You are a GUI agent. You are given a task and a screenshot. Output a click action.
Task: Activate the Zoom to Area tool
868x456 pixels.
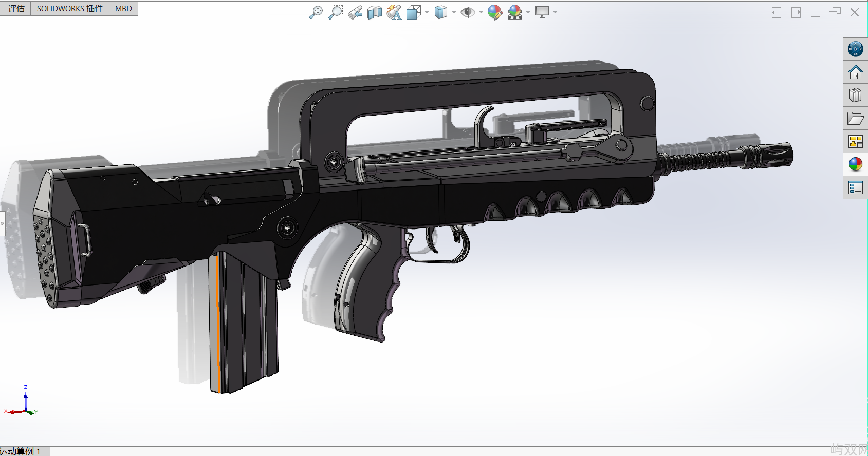pyautogui.click(x=336, y=12)
